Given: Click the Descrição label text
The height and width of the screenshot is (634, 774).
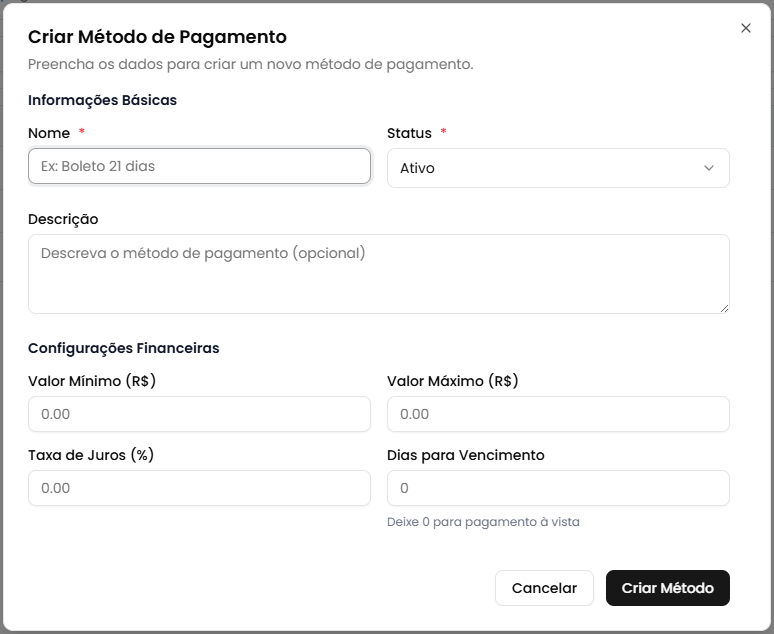Looking at the screenshot, I should pyautogui.click(x=63, y=219).
